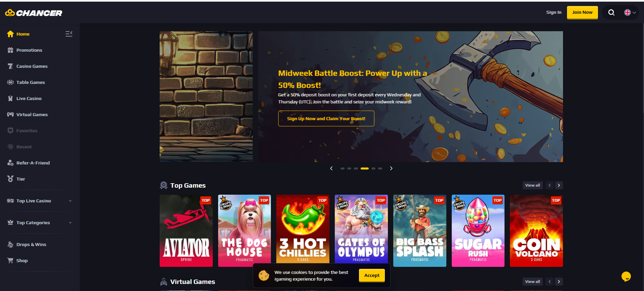The height and width of the screenshot is (291, 644).
Task: Click the Top Categories crown icon
Action: pyautogui.click(x=10, y=222)
